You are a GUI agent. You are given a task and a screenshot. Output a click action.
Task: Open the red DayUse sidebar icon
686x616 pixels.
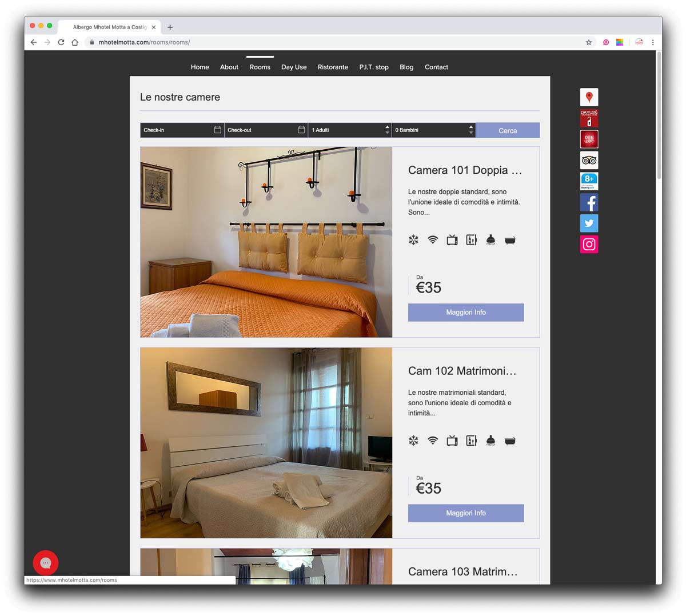589,118
